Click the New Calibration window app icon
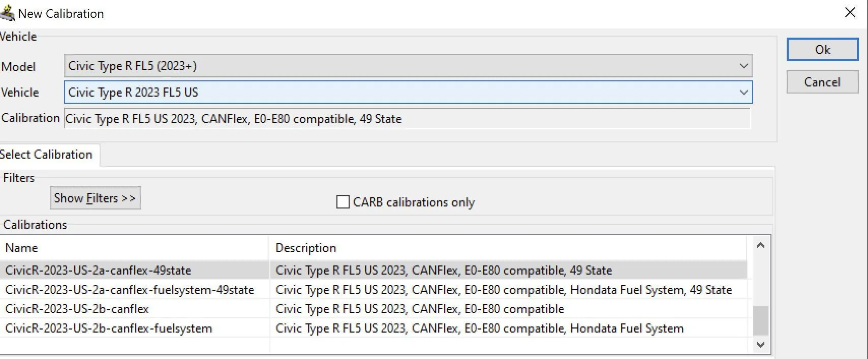The width and height of the screenshot is (868, 359). tap(7, 13)
